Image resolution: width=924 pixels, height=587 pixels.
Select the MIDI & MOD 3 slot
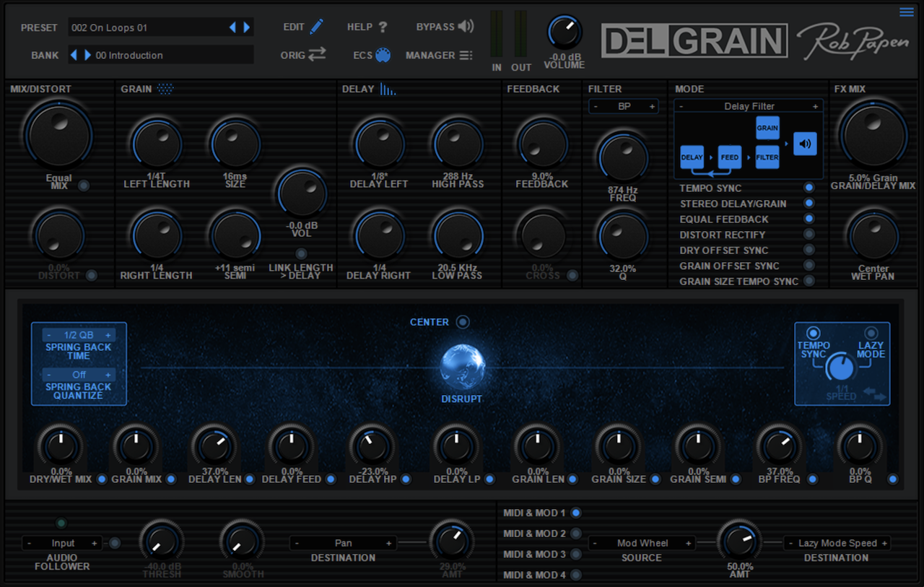tap(576, 555)
